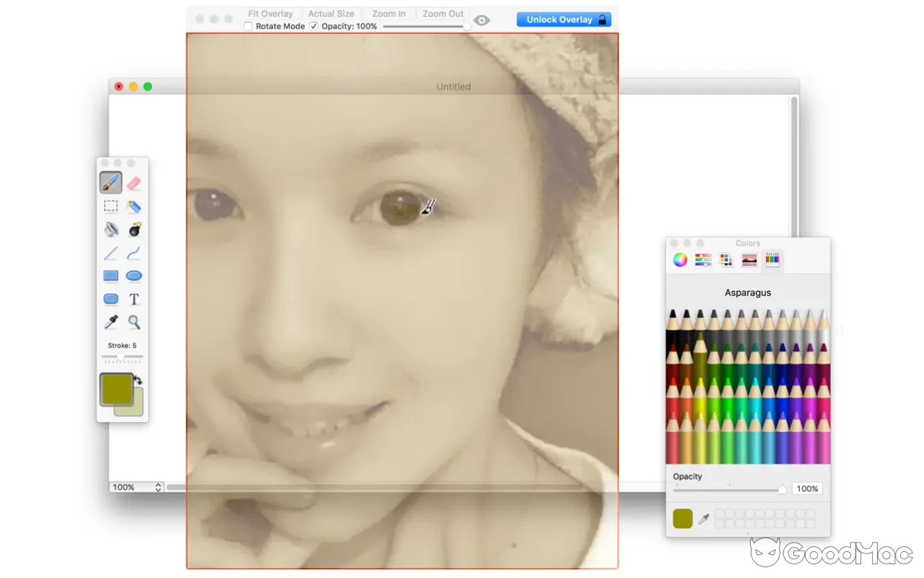Open the canvas zoom percentage dropdown

136,487
